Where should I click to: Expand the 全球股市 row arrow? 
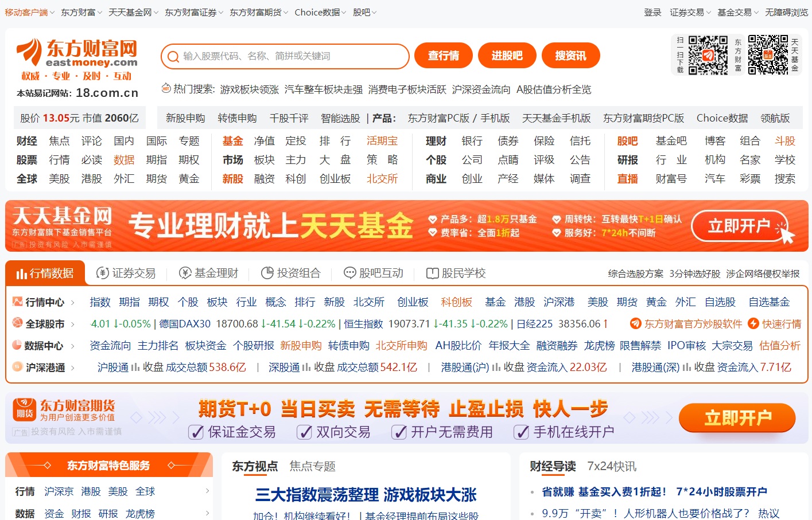pos(72,324)
